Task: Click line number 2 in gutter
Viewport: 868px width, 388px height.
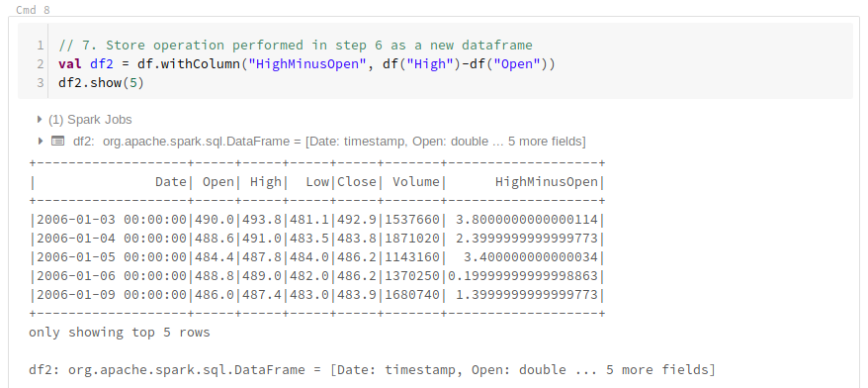Action: (41, 64)
